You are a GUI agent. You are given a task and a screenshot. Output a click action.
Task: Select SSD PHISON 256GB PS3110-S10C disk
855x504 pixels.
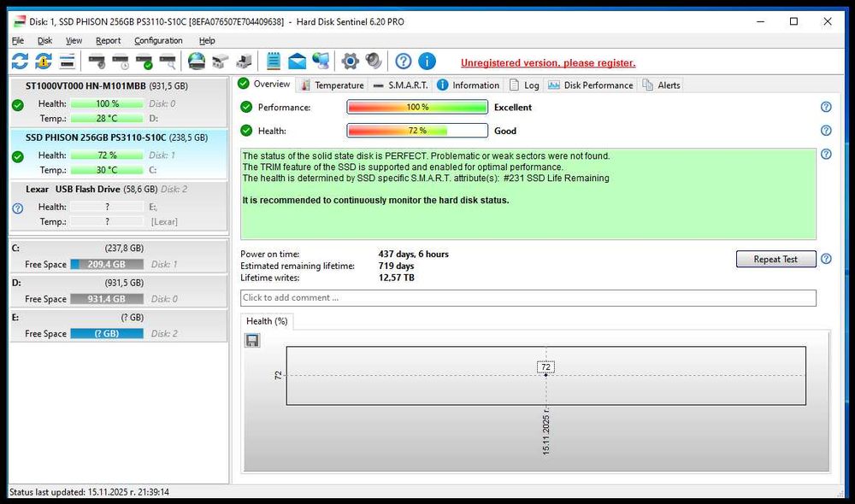pos(118,154)
